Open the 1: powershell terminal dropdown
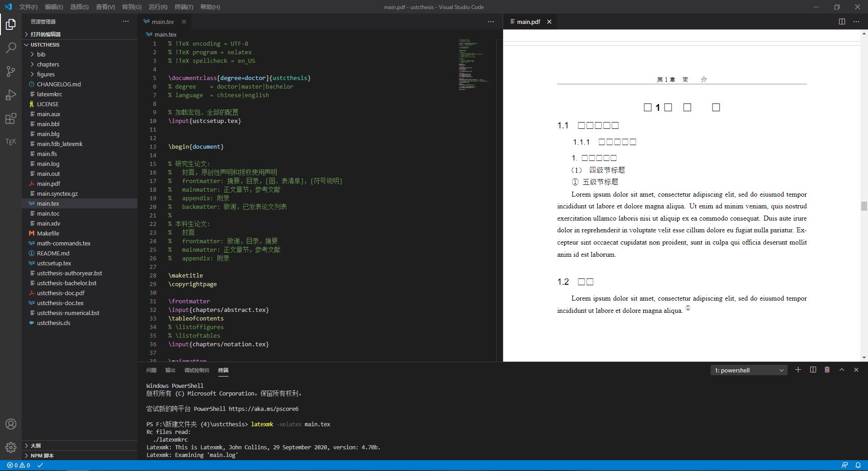 point(748,370)
